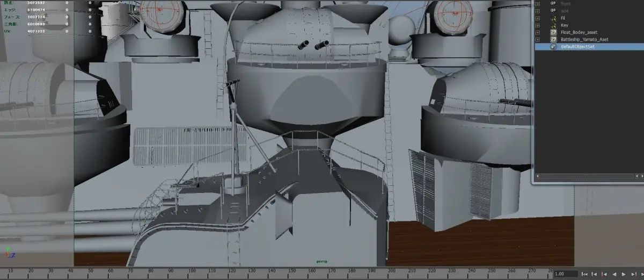Click the triangle count 6010583 in the HUD
Screen dimensions: 644x280
point(36,24)
